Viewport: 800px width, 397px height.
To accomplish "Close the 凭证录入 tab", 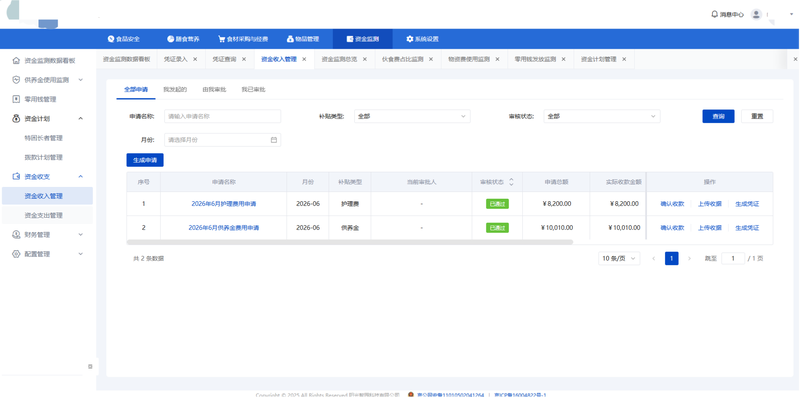I will coord(195,59).
